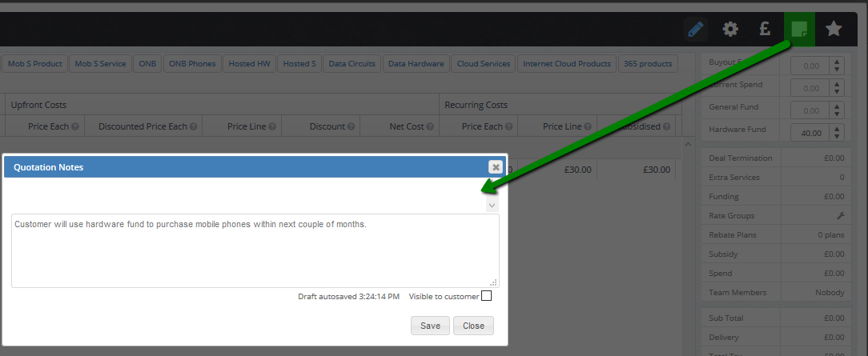
Task: Decrease the Hardware Fund value
Action: (x=837, y=136)
